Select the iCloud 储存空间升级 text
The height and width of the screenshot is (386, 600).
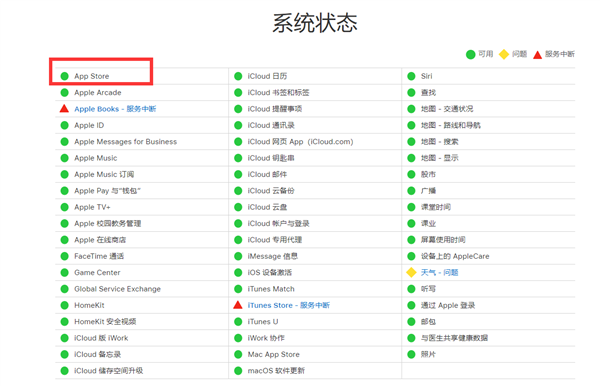click(109, 371)
